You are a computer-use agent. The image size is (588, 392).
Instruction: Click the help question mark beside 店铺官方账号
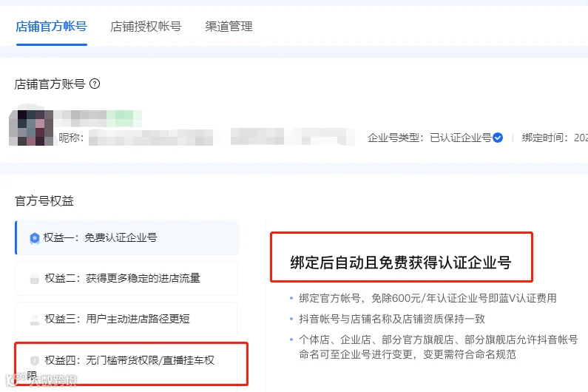(95, 84)
